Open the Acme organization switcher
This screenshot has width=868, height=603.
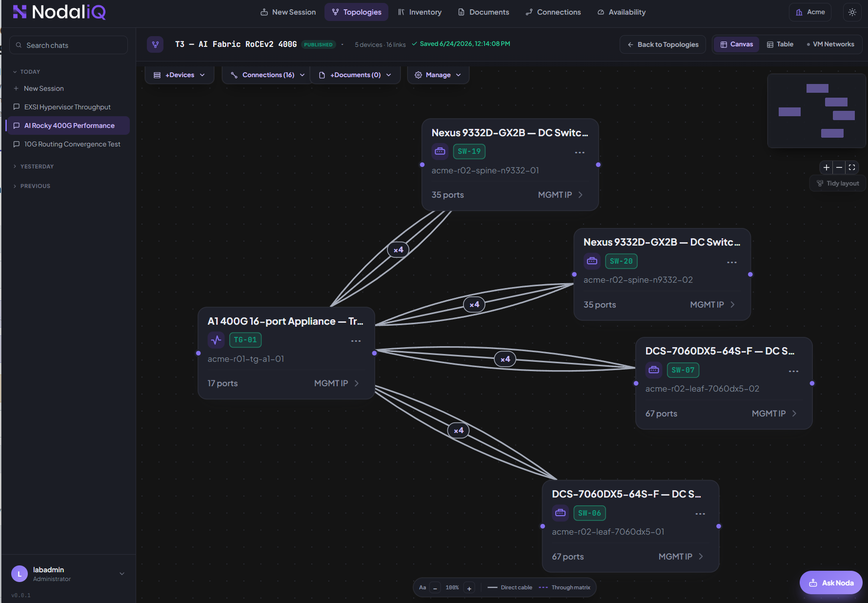click(x=810, y=12)
